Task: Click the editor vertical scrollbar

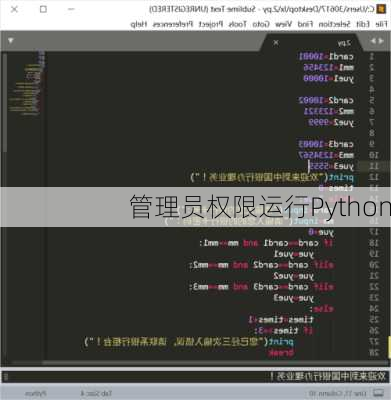Action: click(x=4, y=103)
